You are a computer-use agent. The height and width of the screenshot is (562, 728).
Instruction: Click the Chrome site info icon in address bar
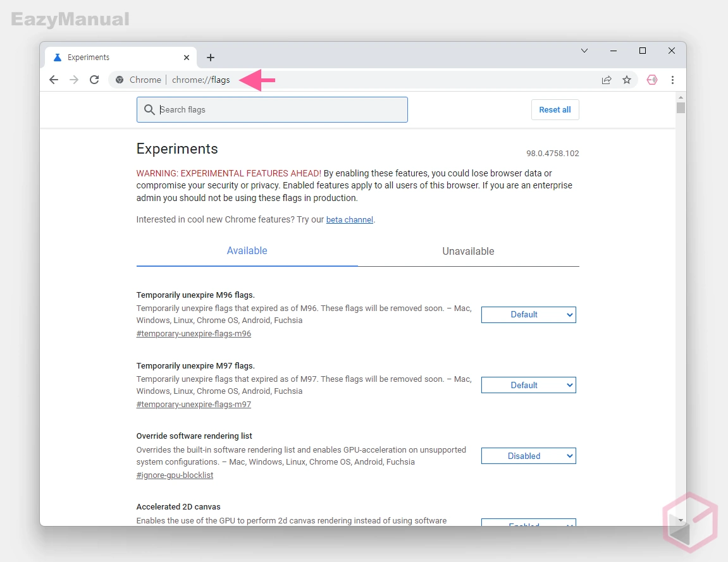point(120,80)
